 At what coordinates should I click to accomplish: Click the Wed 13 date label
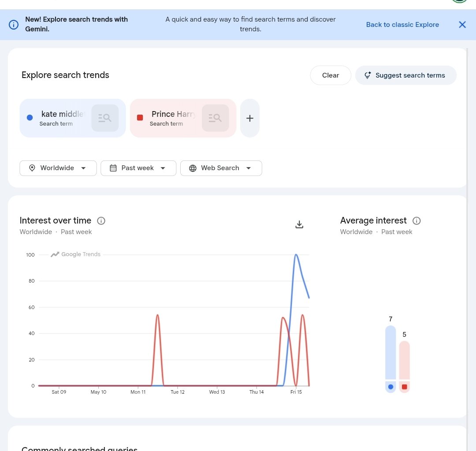[217, 392]
